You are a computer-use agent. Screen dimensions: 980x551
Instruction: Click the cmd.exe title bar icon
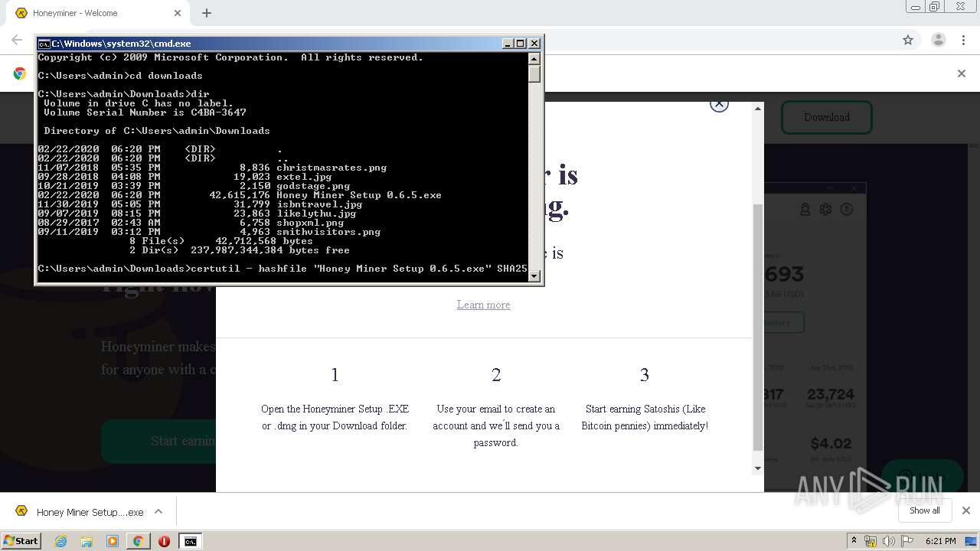coord(44,44)
